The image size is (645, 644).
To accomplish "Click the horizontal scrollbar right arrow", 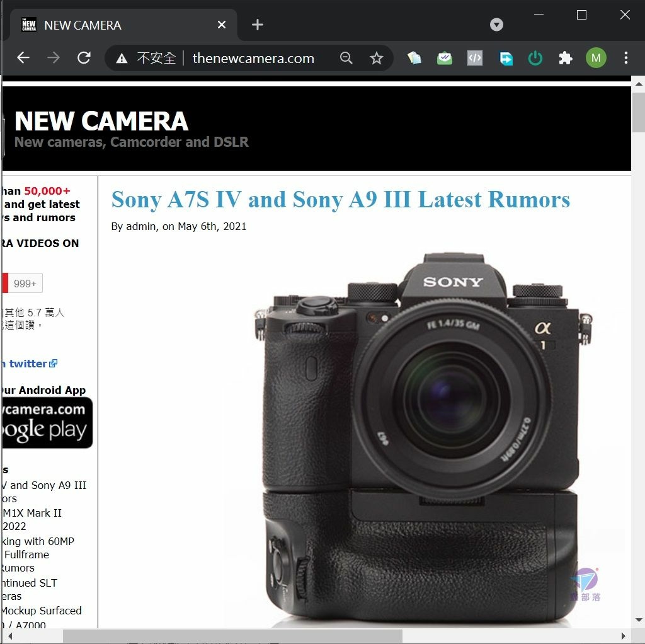I will coord(624,636).
